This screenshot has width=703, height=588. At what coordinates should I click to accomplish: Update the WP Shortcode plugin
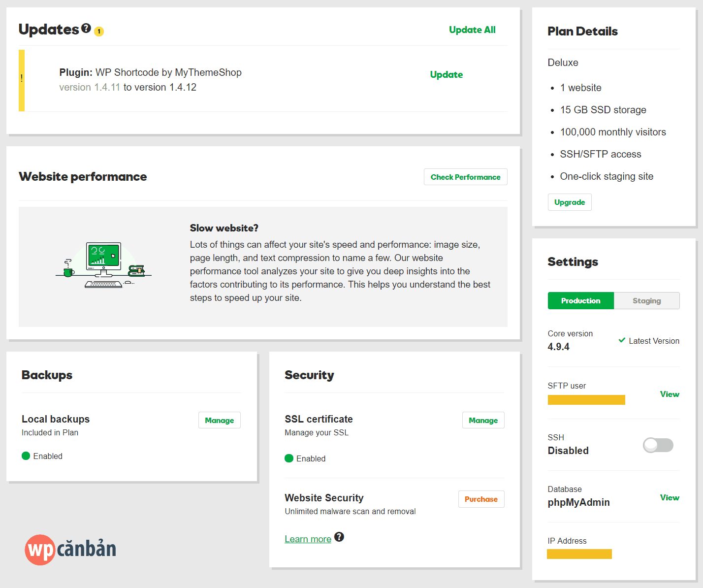pos(446,74)
